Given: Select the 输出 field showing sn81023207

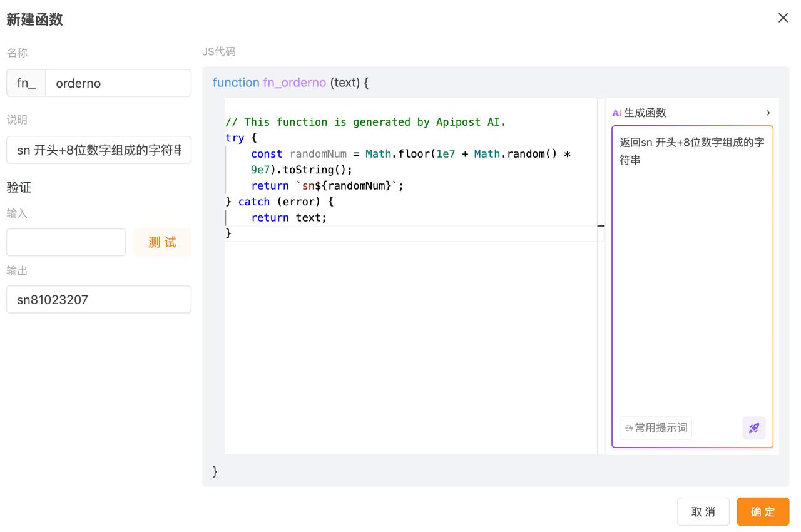Looking at the screenshot, I should [x=99, y=300].
